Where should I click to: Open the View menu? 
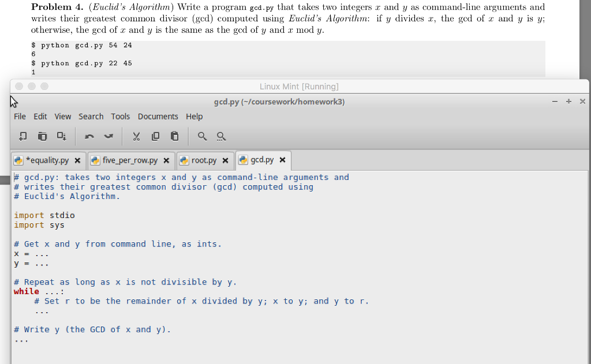tap(62, 117)
